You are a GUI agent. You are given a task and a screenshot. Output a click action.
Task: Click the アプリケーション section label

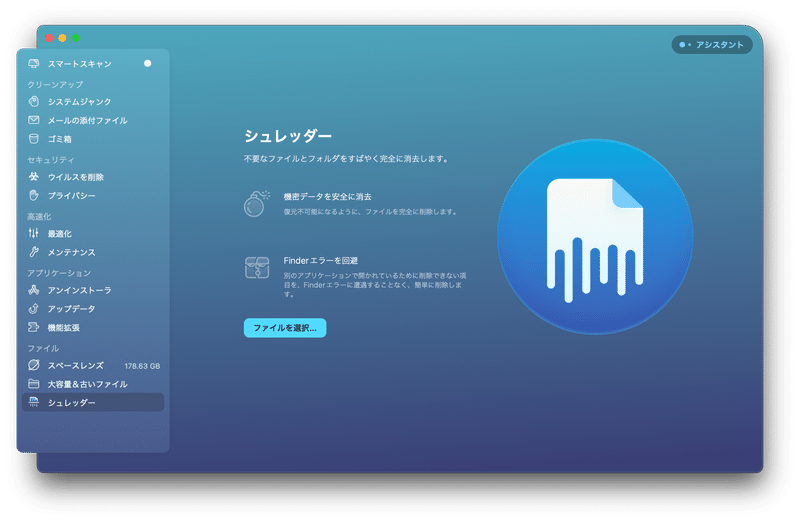(59, 273)
